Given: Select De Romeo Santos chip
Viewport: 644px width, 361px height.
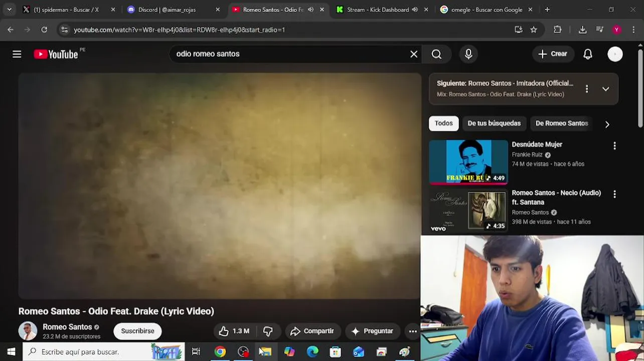Looking at the screenshot, I should coord(562,123).
